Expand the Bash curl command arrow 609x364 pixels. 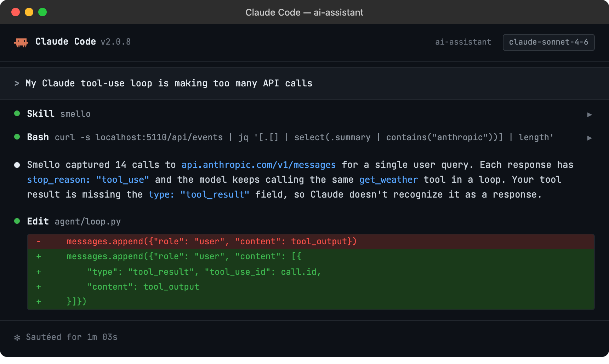coord(589,138)
